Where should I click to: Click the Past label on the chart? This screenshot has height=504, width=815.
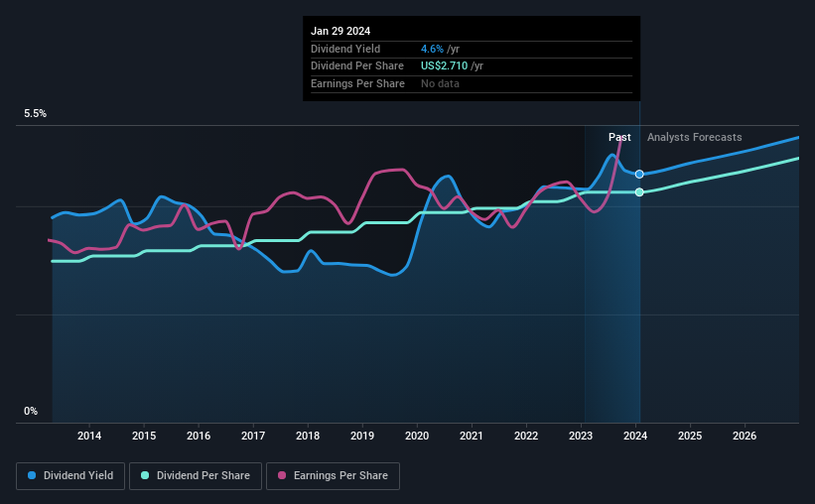pos(619,137)
